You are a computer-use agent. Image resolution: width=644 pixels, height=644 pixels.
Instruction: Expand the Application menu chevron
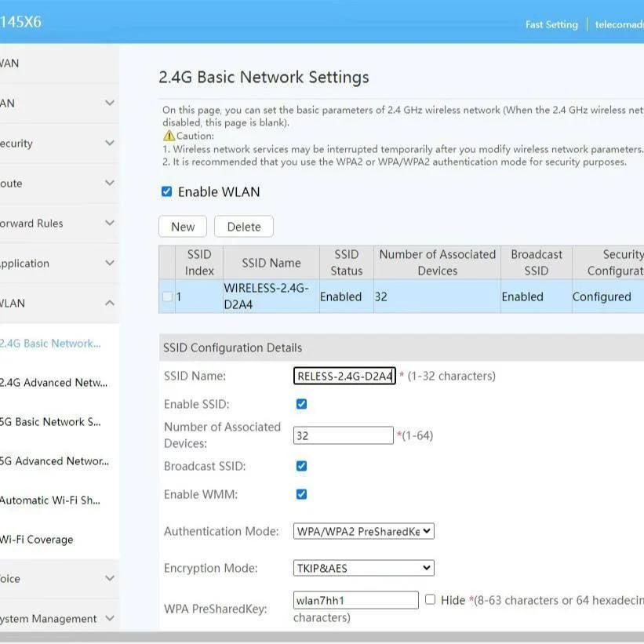(109, 263)
